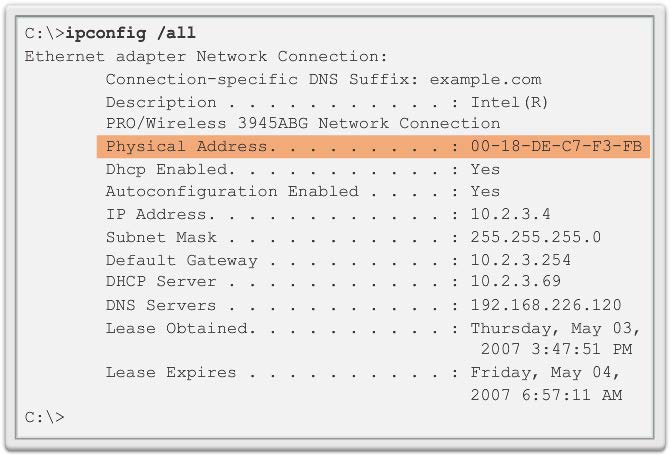This screenshot has width=670, height=455.
Task: Click the ipconfig /all command text
Action: [x=124, y=33]
